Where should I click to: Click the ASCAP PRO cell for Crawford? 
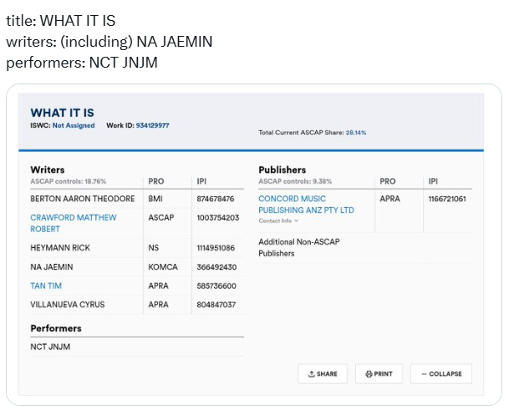[161, 217]
